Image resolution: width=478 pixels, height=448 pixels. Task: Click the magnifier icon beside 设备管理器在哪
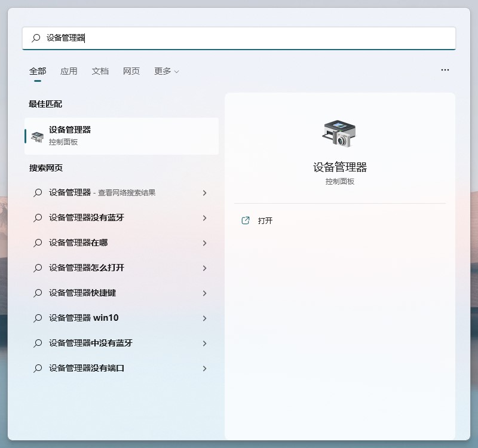[x=38, y=243]
